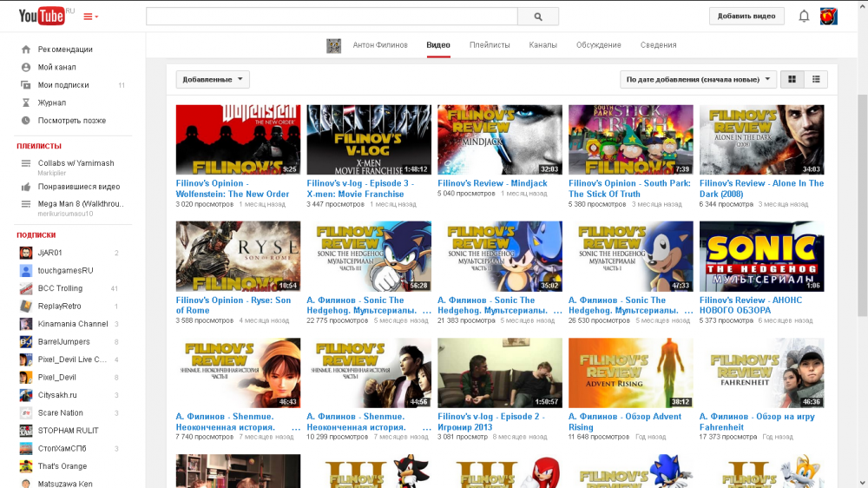Switch to the Плейлисты tab
This screenshot has width=868, height=488.
click(490, 45)
